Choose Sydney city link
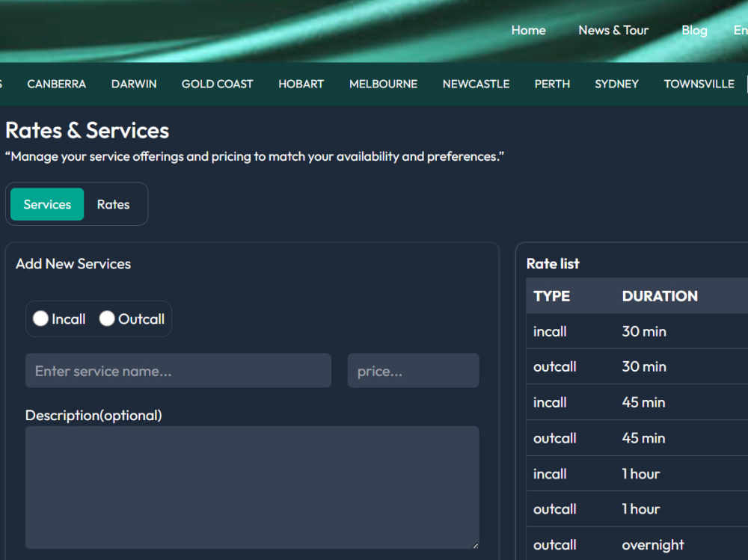This screenshot has width=748, height=560. [x=616, y=84]
